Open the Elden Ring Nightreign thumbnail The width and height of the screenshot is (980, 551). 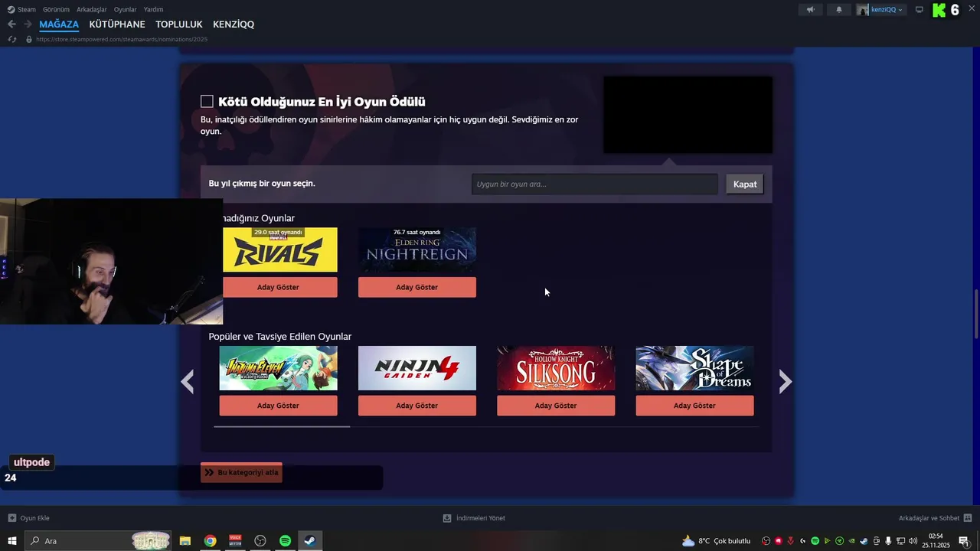pyautogui.click(x=417, y=249)
